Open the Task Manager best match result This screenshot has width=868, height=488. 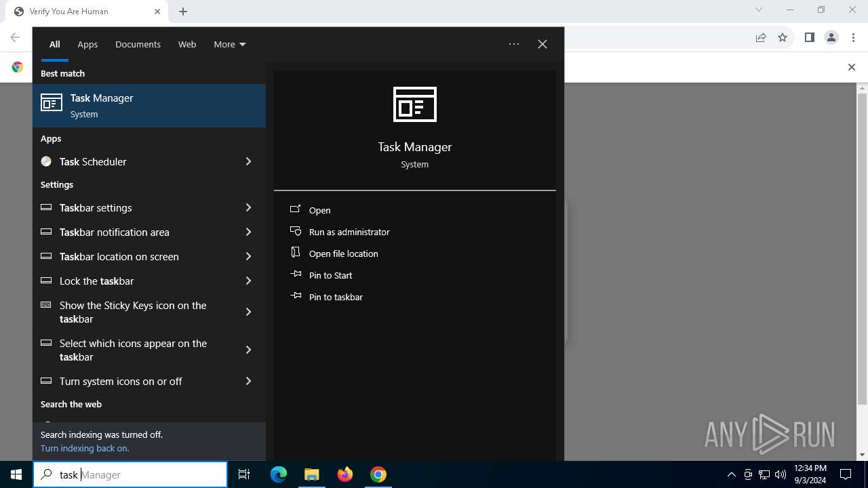(149, 106)
